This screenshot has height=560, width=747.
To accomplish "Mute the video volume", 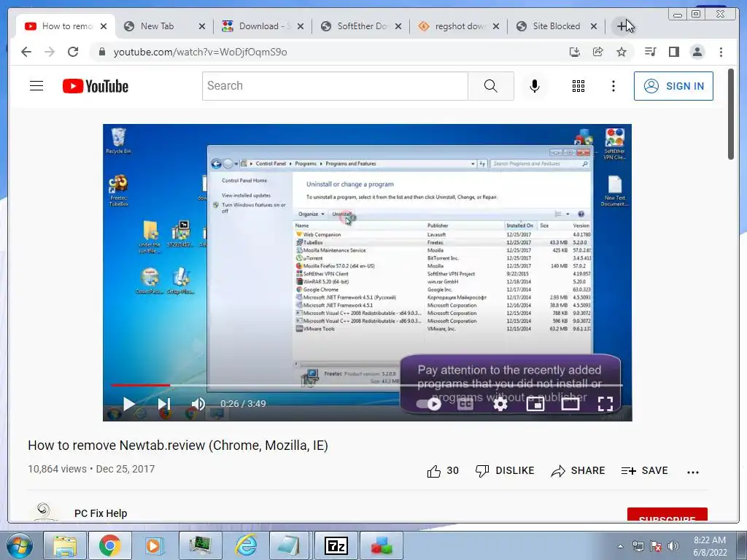I will 198,404.
